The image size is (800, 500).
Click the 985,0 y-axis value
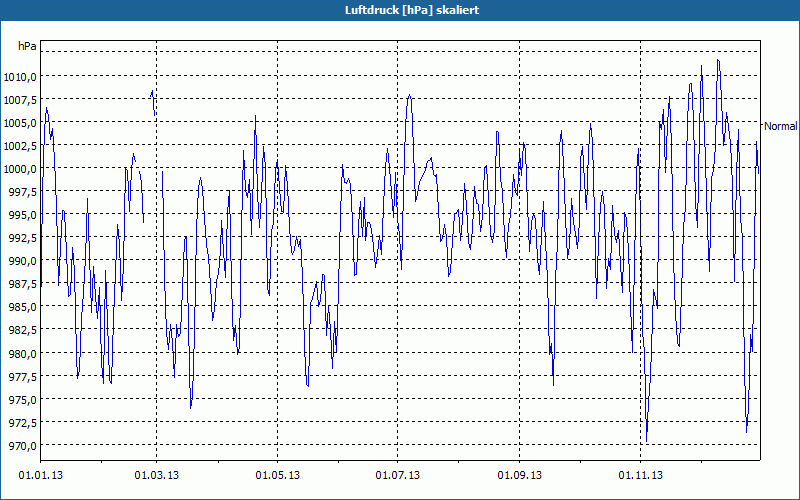click(23, 307)
